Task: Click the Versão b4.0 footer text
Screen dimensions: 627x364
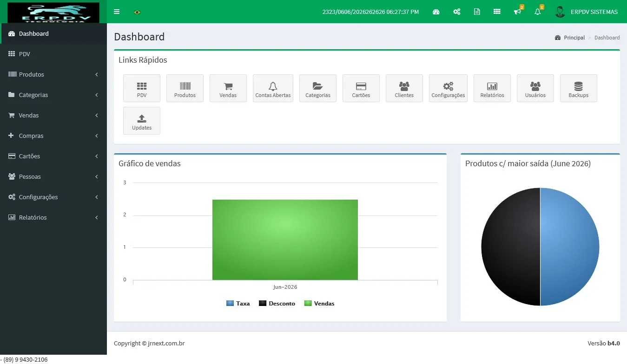Action: (604, 344)
